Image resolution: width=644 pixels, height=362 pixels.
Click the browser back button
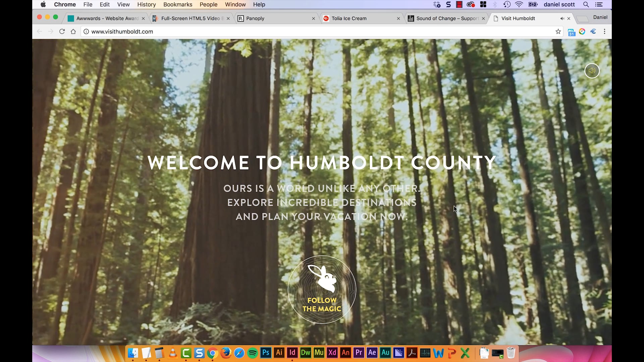[x=39, y=32]
